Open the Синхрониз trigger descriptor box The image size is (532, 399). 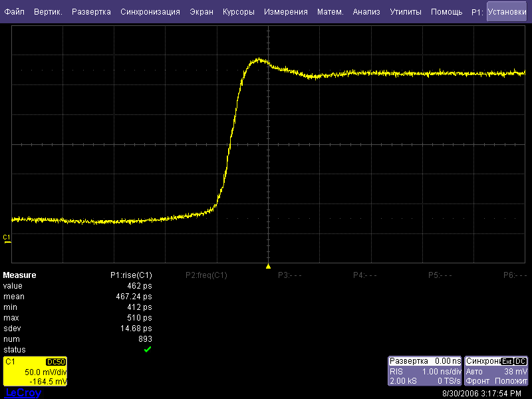click(x=496, y=372)
